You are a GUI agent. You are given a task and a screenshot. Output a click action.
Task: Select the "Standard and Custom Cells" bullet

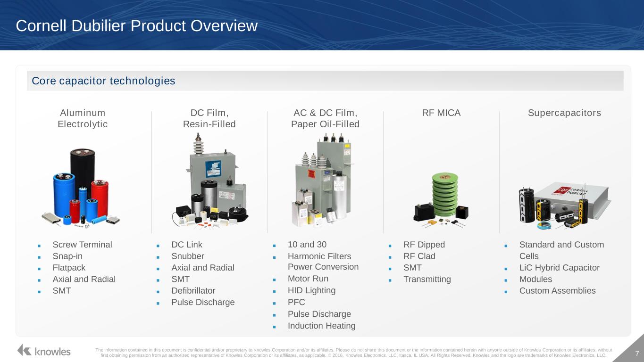(x=561, y=250)
